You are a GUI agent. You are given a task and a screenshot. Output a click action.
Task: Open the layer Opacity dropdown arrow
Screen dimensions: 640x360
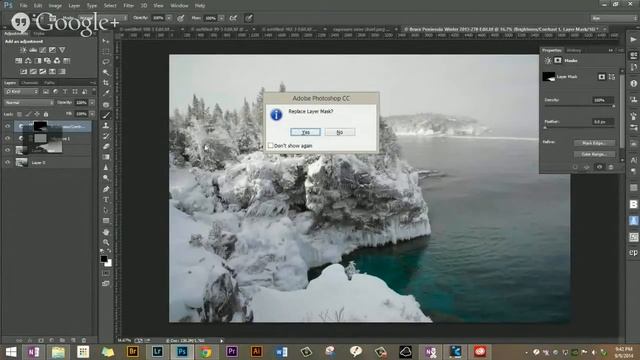[92, 102]
